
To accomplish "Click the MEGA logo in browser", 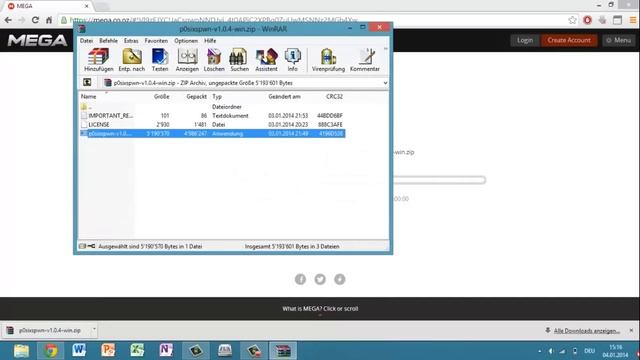I will tap(37, 40).
